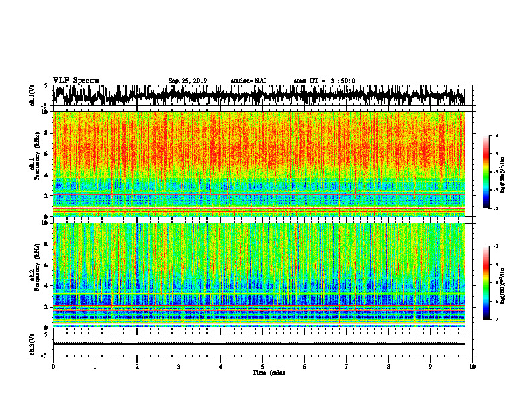This screenshot has height=411, width=532.
Task: Click the time axis tick label '0'
Action: coord(53,367)
